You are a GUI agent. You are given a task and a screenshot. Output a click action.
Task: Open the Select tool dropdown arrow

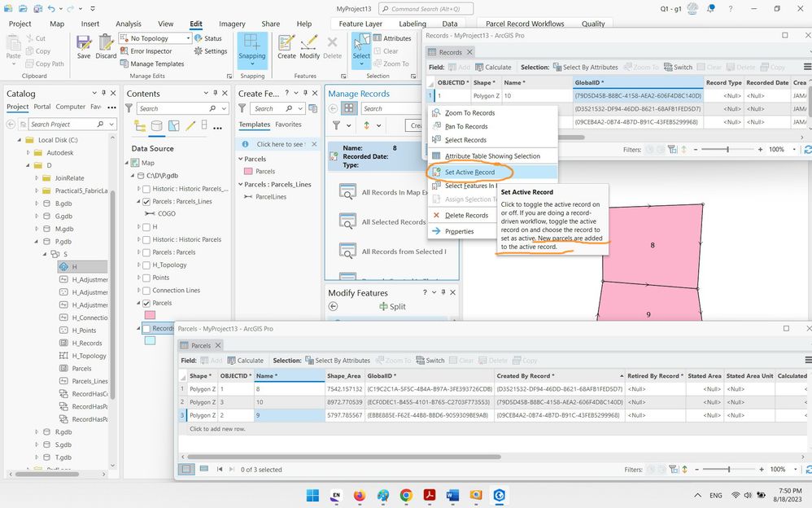point(361,64)
